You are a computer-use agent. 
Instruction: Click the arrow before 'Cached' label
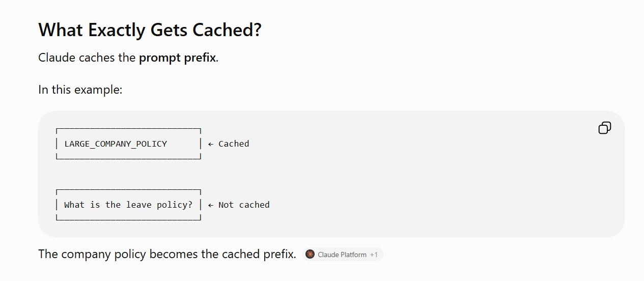(211, 144)
